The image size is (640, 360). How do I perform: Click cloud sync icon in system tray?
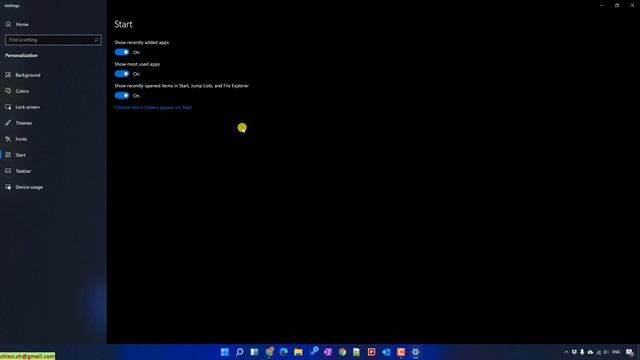pos(590,352)
